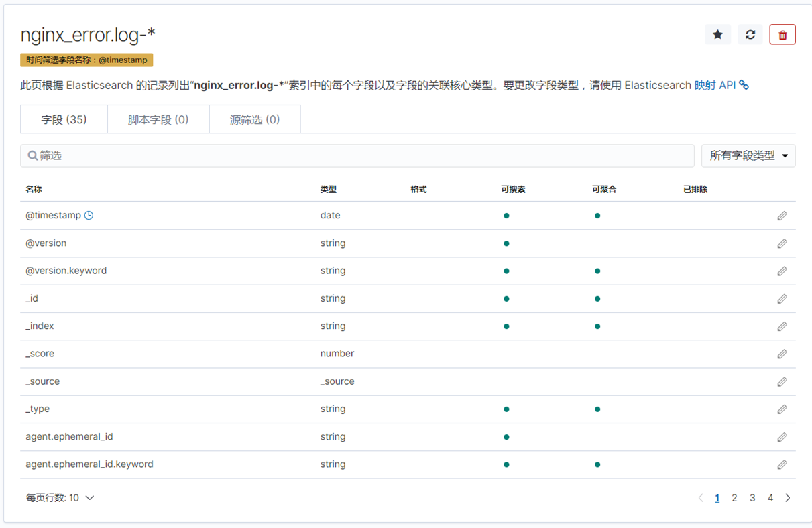Select the _id field name
The image size is (812, 528).
click(x=32, y=298)
